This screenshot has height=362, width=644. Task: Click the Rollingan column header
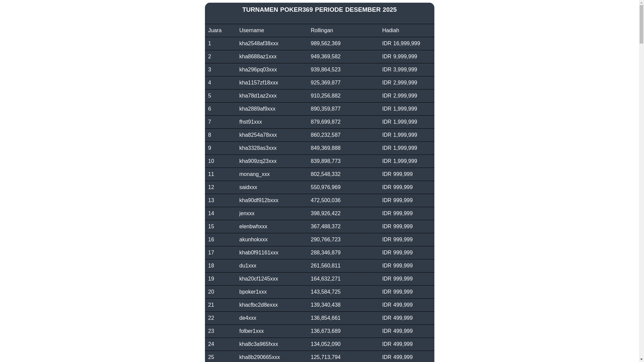(x=321, y=31)
